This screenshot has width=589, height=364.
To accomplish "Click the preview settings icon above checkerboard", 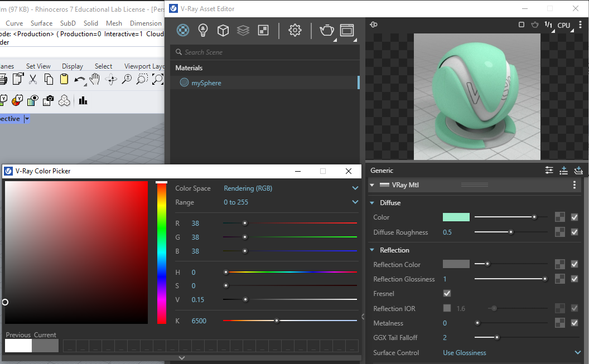I will (373, 25).
